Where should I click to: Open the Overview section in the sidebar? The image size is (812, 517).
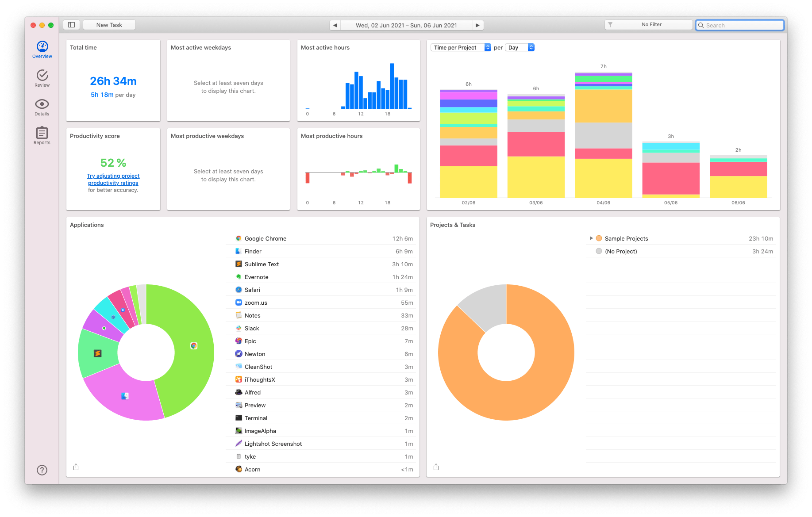tap(42, 49)
